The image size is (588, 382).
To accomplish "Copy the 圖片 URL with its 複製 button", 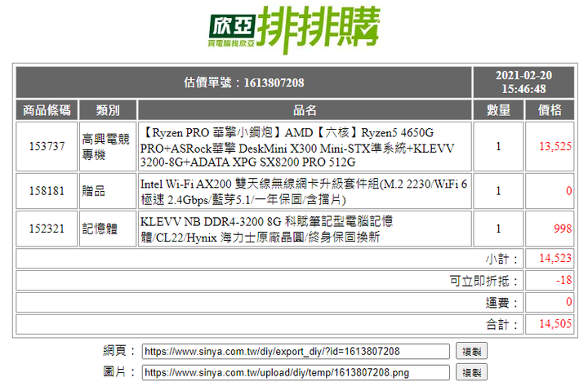I will tap(471, 372).
